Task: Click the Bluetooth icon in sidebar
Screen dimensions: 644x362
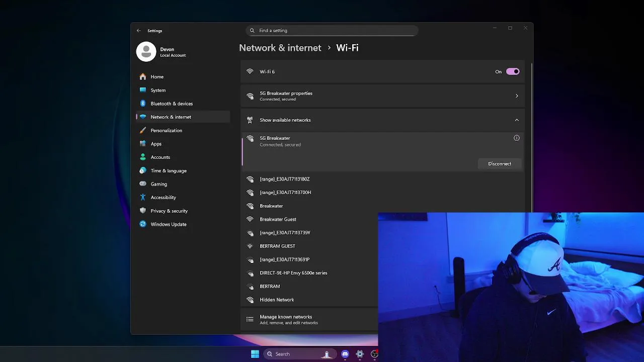Action: coord(143,104)
